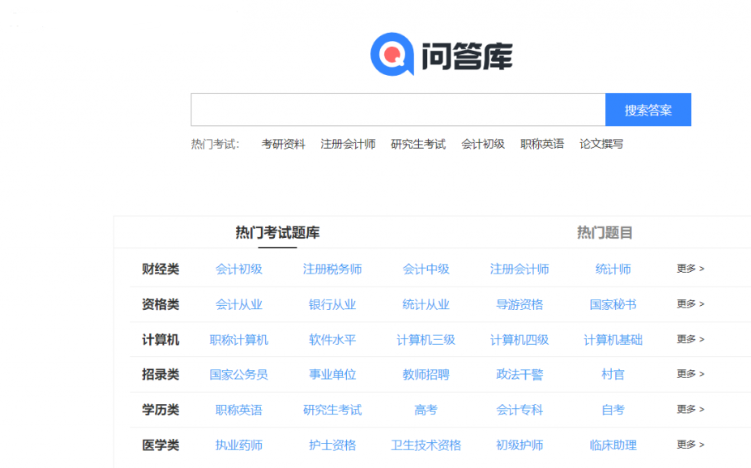Open the 软件水平 question bank
Viewport: 751px width, 468px height.
[x=332, y=340]
